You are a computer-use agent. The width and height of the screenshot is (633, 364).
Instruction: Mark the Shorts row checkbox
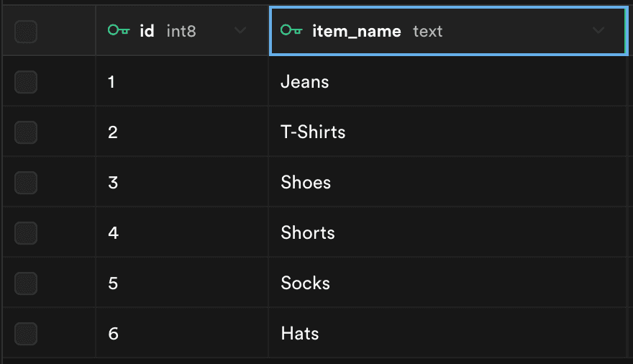[26, 233]
